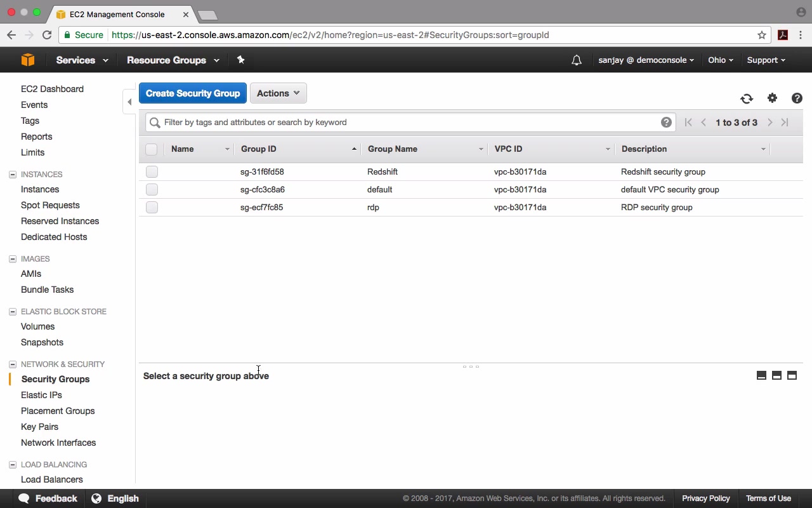Open the Name column filter arrow
Viewport: 812px width, 508px height.
click(227, 149)
